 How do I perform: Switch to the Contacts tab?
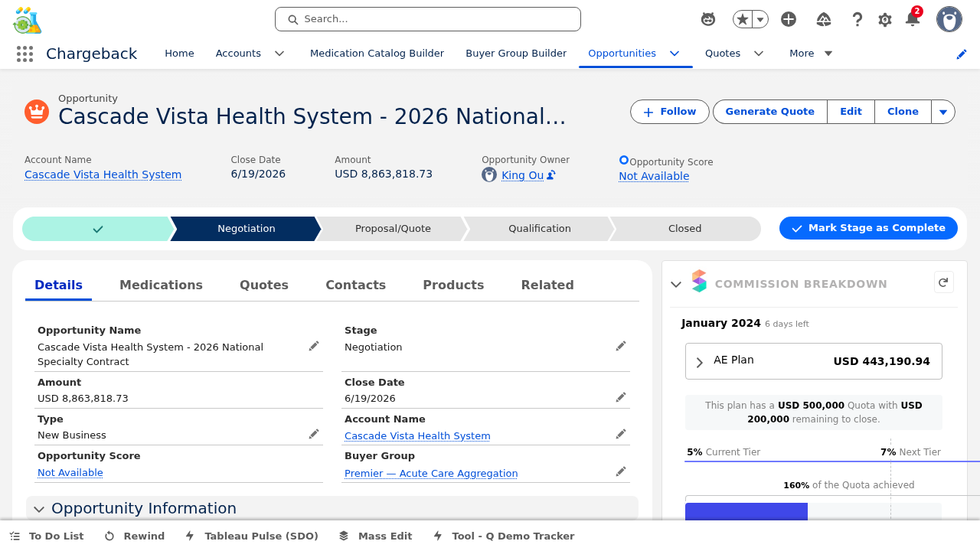pyautogui.click(x=355, y=285)
